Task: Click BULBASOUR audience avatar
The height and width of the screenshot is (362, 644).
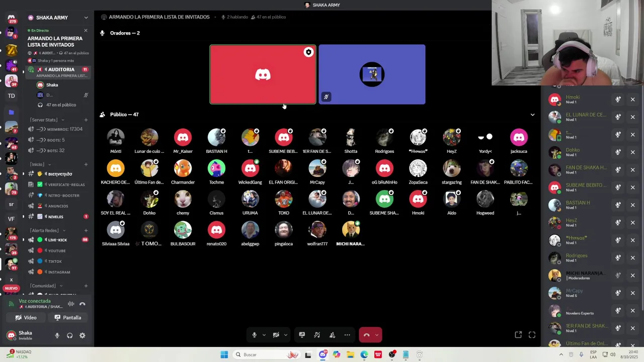Action: click(183, 230)
